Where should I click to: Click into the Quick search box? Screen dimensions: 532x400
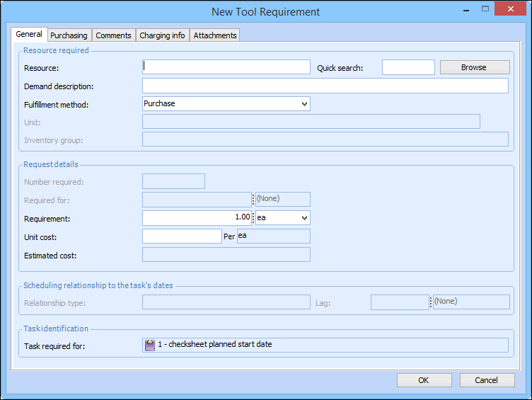pyautogui.click(x=408, y=67)
